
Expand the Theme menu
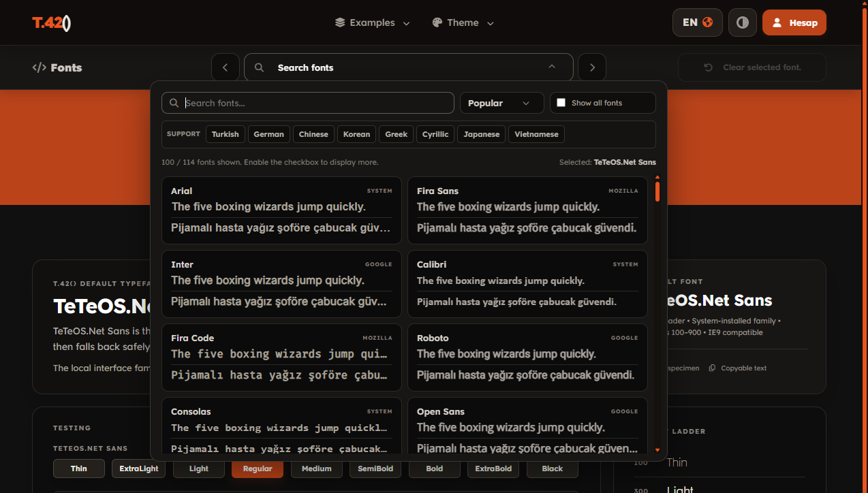point(463,22)
